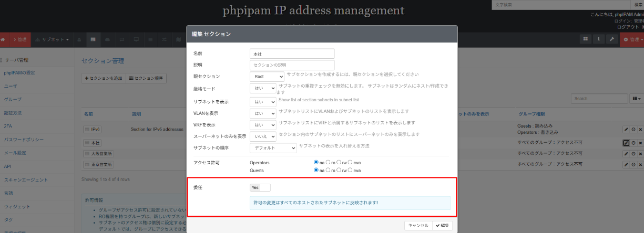
Task: Open the devices monitor icon in navbar
Action: click(x=136, y=39)
